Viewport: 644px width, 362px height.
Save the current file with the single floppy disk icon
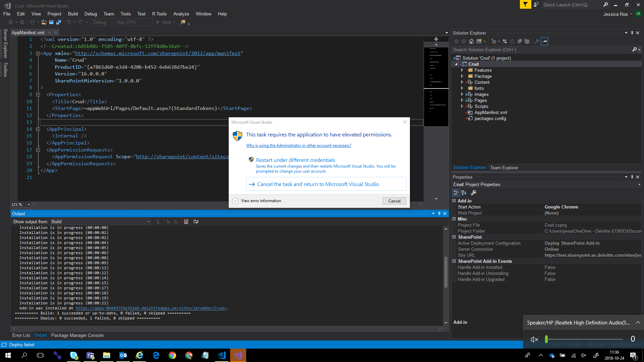pyautogui.click(x=51, y=22)
